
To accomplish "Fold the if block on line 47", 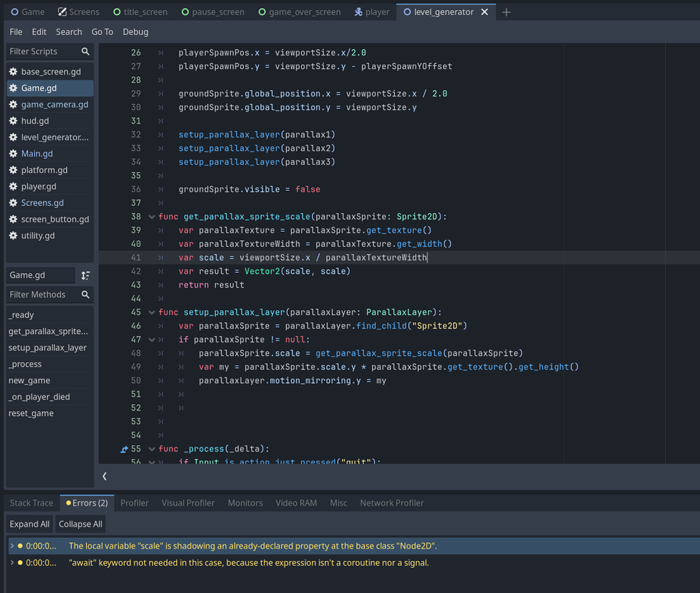I will pyautogui.click(x=151, y=340).
